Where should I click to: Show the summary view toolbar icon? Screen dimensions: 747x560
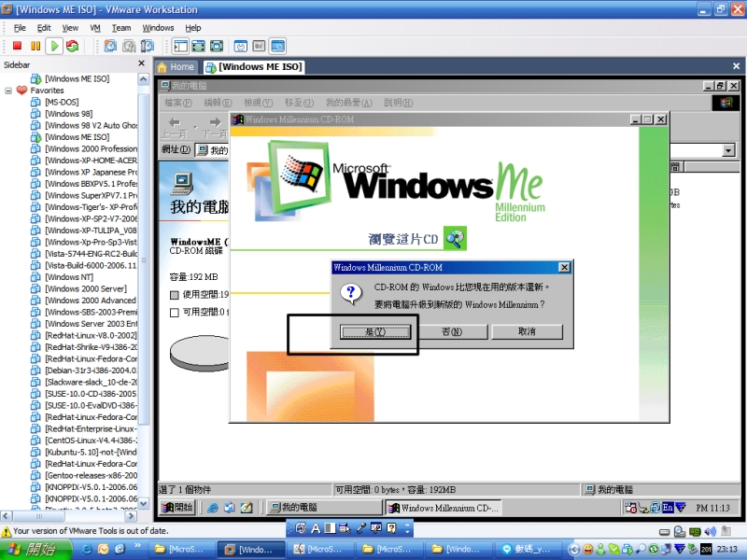point(241,46)
